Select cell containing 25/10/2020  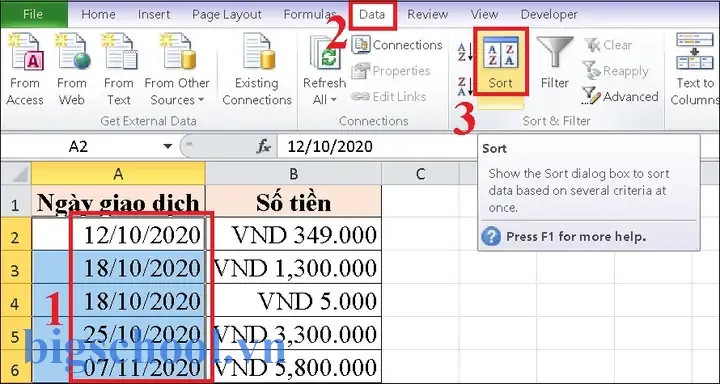click(x=118, y=334)
